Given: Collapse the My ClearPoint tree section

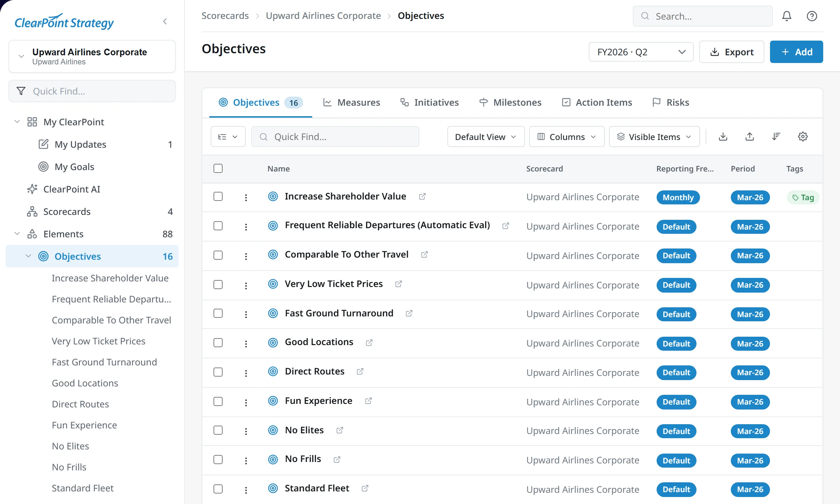Looking at the screenshot, I should [x=17, y=121].
